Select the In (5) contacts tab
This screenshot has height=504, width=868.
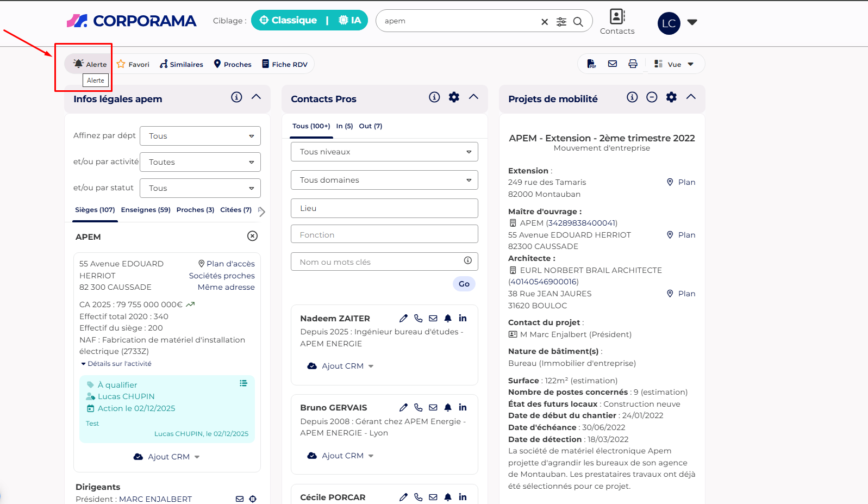pos(344,126)
